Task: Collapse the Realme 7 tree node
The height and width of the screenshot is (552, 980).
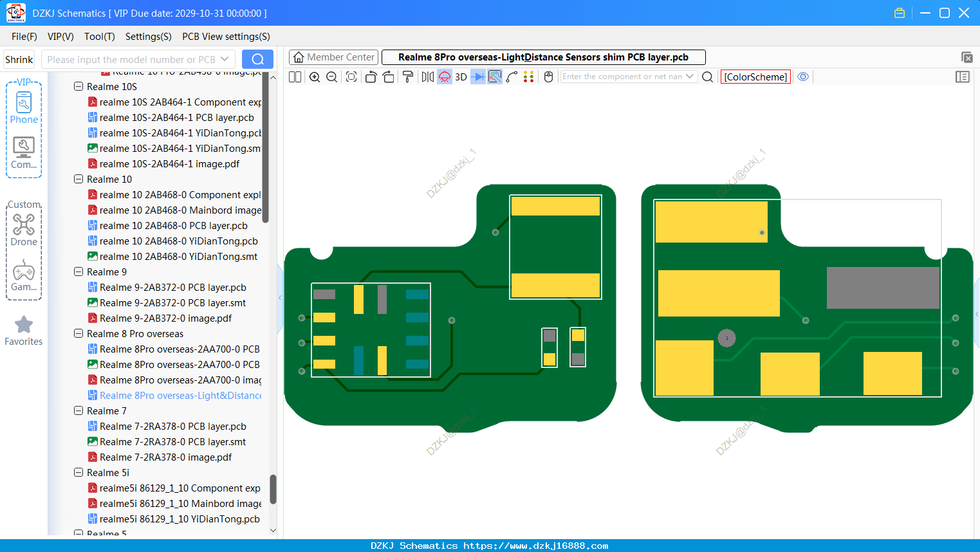Action: pos(79,410)
